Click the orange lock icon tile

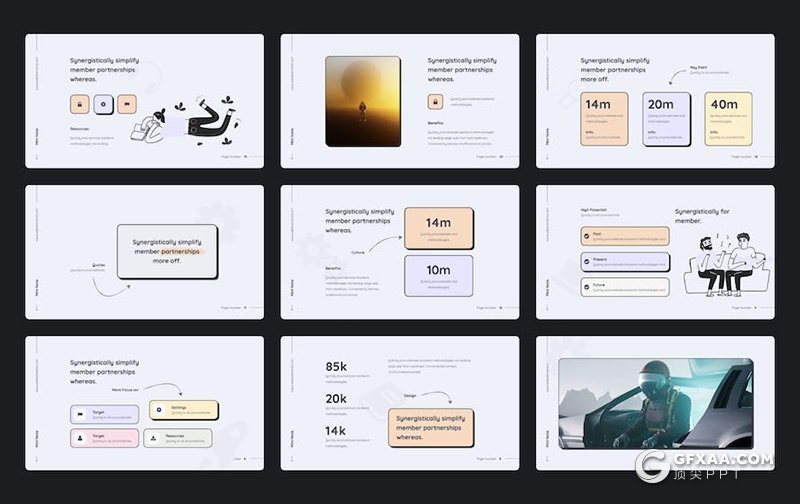coord(79,103)
